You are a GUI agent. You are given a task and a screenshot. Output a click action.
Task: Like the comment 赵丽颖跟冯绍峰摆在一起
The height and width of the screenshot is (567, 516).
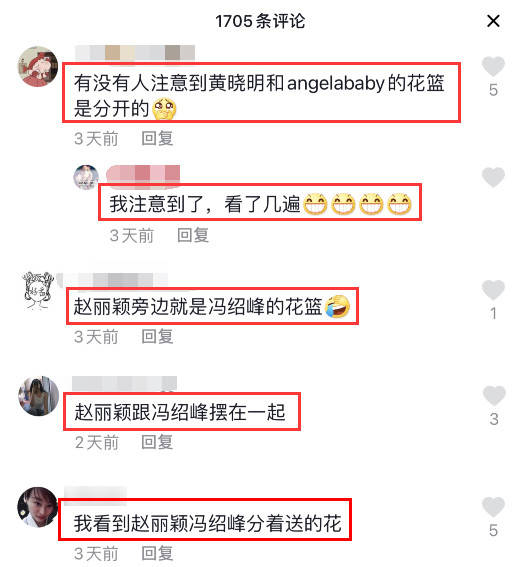494,395
